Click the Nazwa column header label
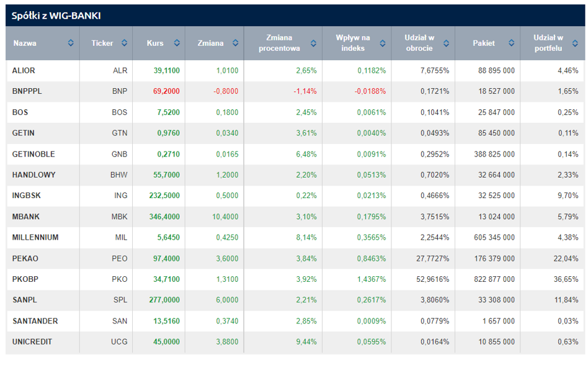 point(25,43)
